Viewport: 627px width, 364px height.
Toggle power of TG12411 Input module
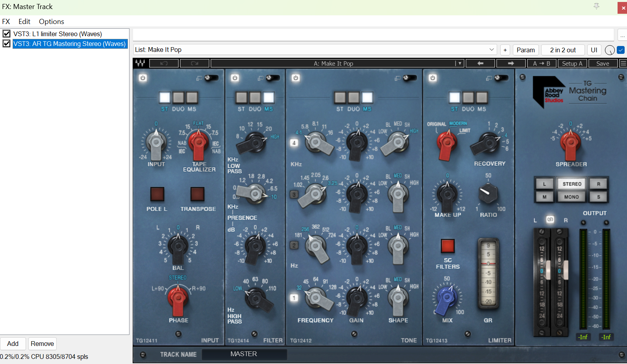click(x=143, y=78)
